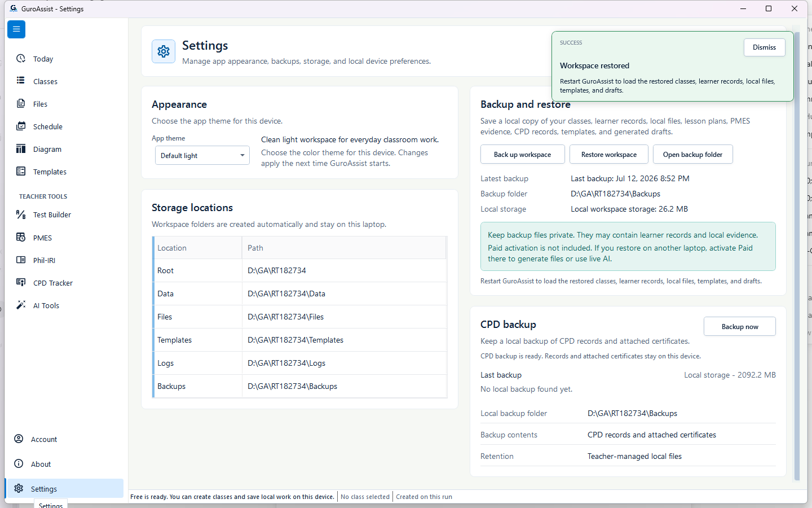Click the PMES icon in sidebar
Viewport: 812px width, 508px height.
point(21,237)
